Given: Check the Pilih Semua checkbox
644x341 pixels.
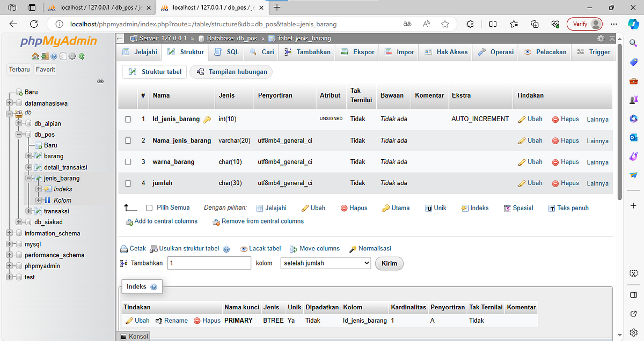Looking at the screenshot, I should click(x=149, y=208).
